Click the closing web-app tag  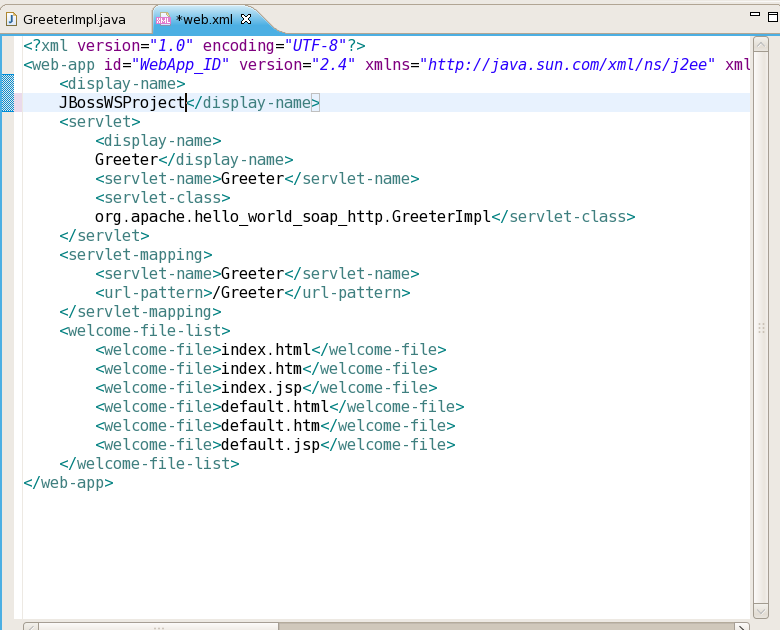68,483
